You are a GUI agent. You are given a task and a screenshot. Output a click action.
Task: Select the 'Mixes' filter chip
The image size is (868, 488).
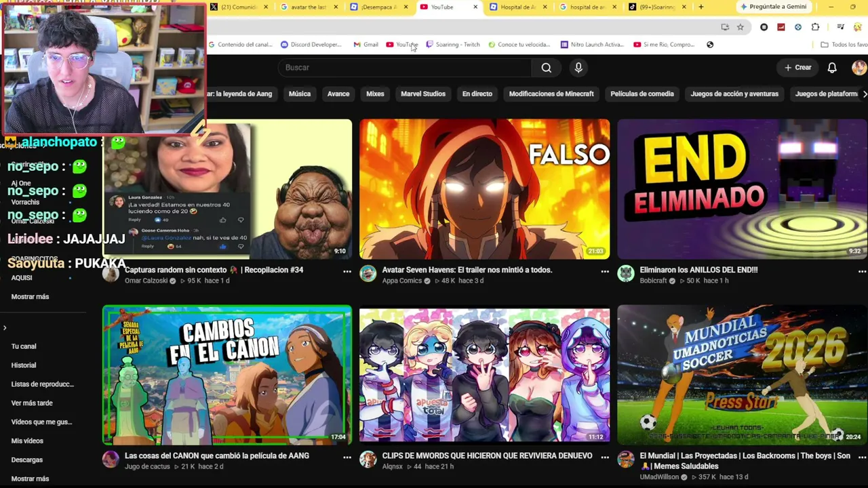375,94
